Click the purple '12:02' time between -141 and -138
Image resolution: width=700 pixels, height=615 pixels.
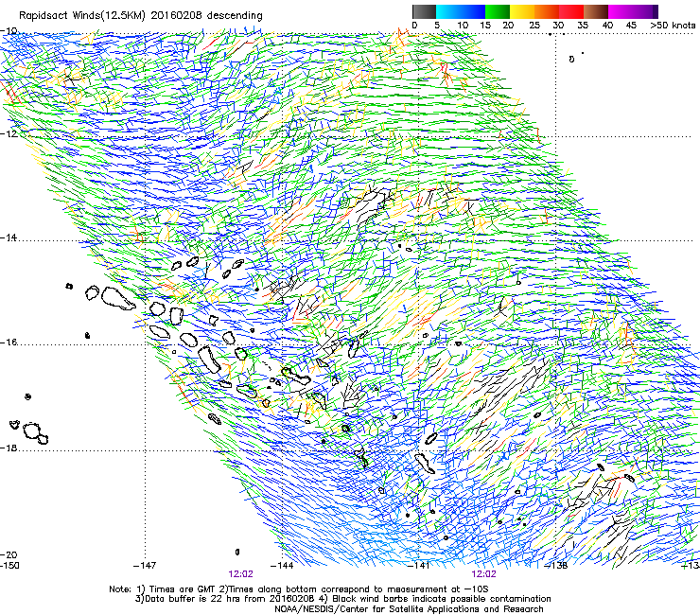484,574
